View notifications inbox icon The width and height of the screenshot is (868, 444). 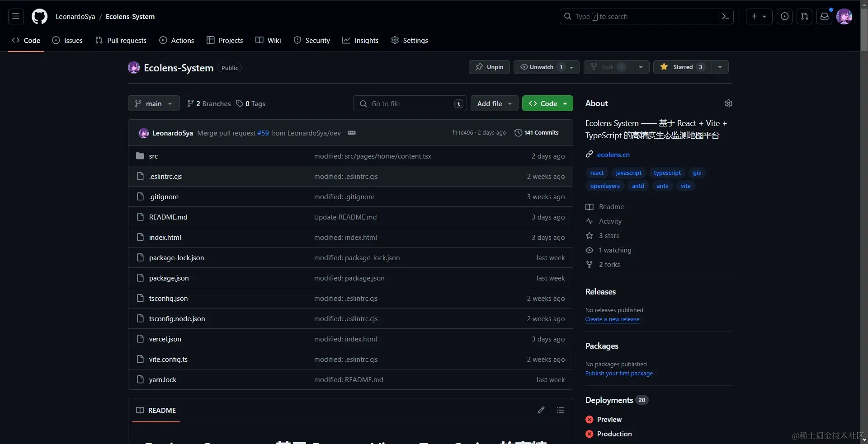(x=825, y=16)
